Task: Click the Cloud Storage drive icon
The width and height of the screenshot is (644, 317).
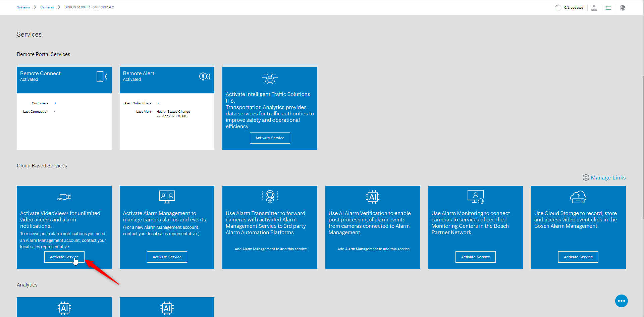Action: 578,197
